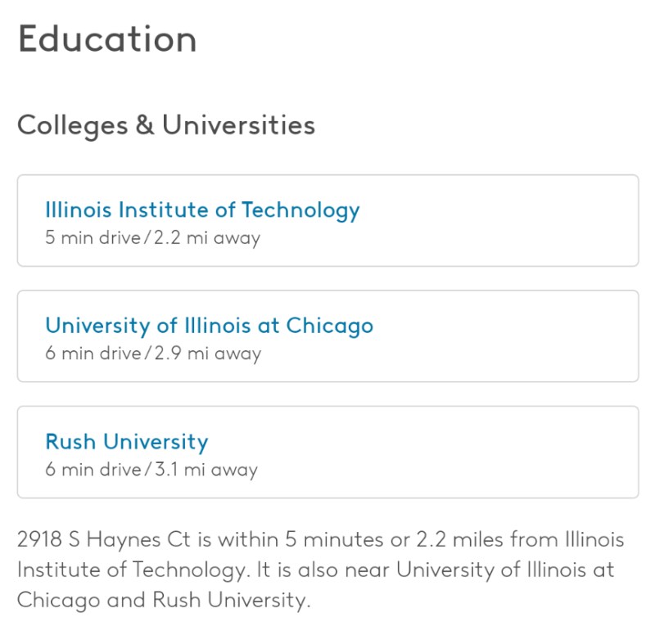This screenshot has width=655, height=644.
Task: Click "It is also near" in the description
Action: pyautogui.click(x=323, y=570)
